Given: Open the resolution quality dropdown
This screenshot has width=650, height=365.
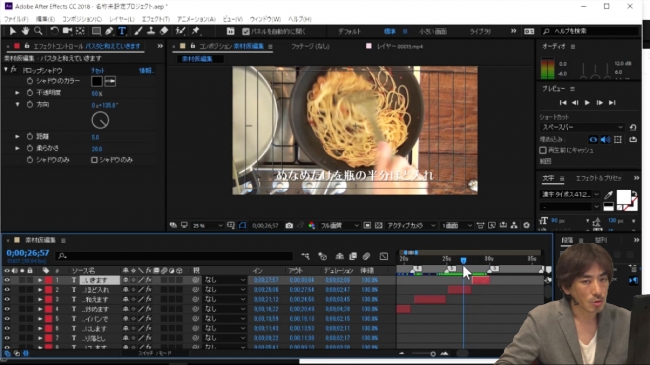Looking at the screenshot, I should (x=339, y=226).
